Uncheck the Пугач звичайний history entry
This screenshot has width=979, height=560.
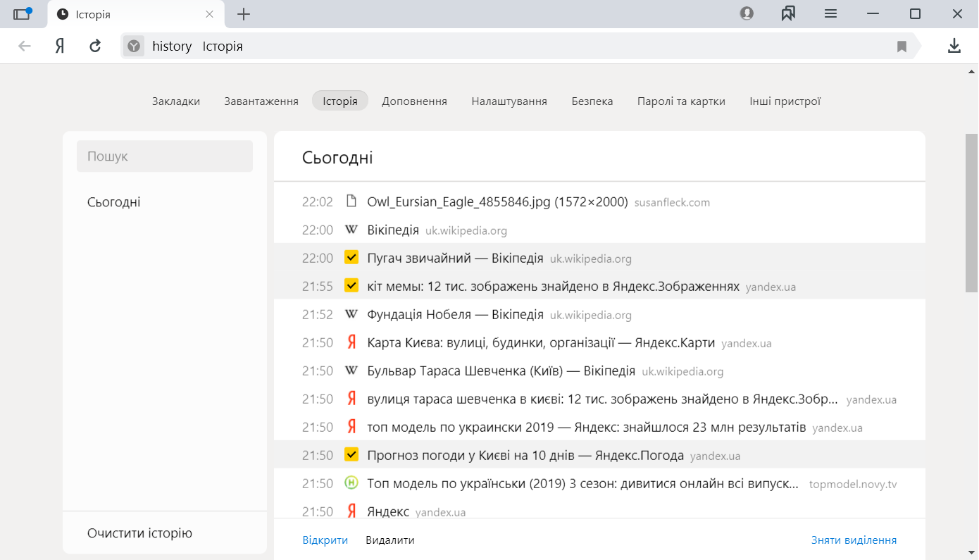click(x=351, y=258)
